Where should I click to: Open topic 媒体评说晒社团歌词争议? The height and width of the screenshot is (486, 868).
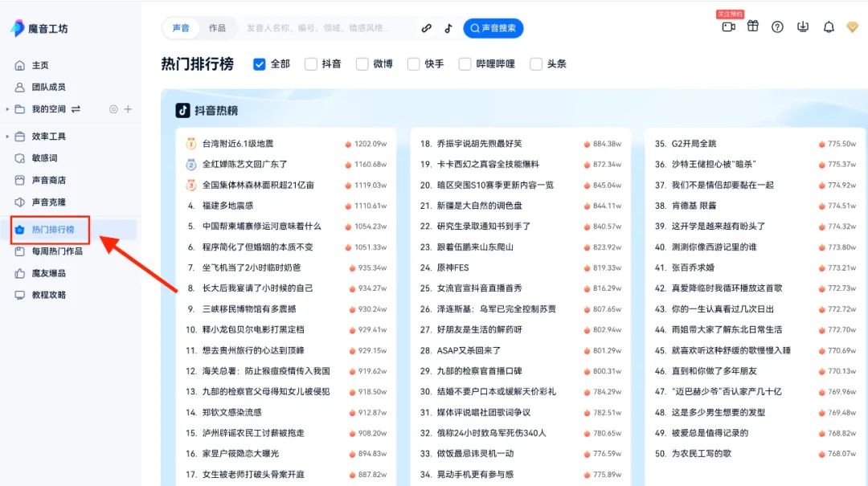484,412
